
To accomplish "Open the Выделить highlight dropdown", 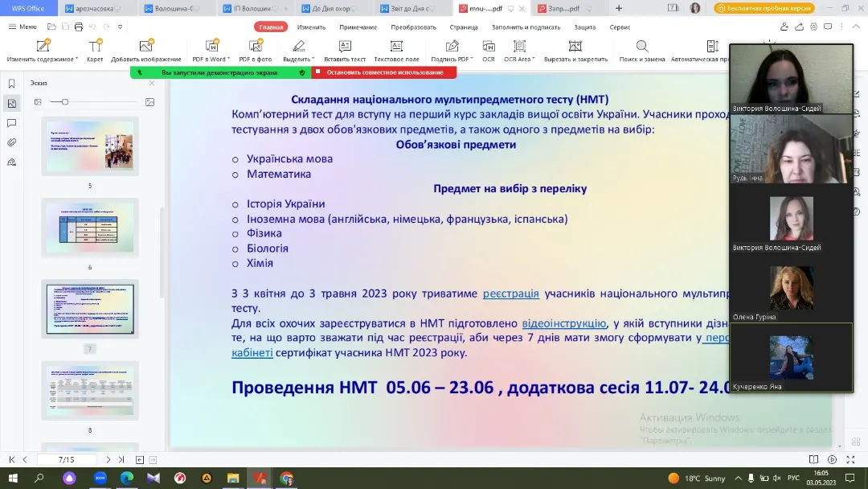I will 313,60.
